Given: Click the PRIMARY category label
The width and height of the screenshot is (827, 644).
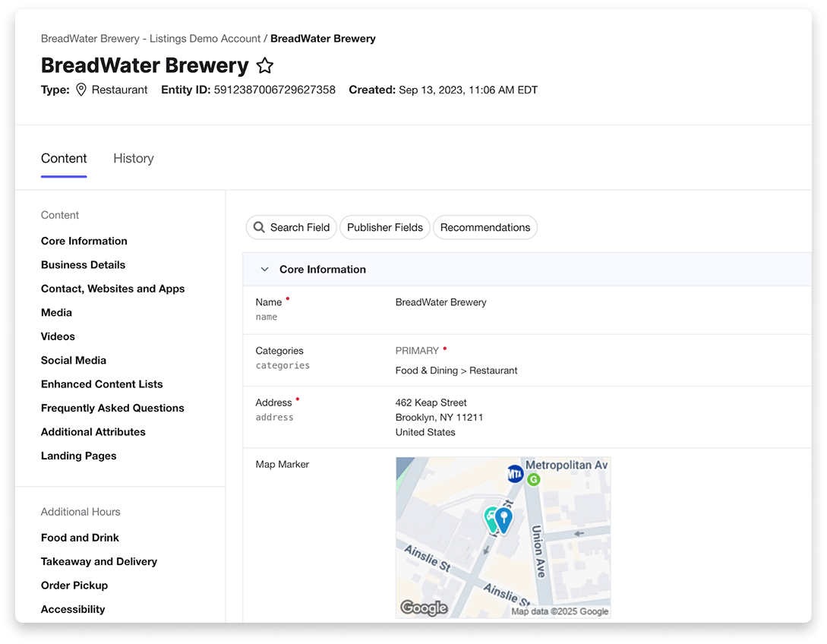Looking at the screenshot, I should coord(417,351).
